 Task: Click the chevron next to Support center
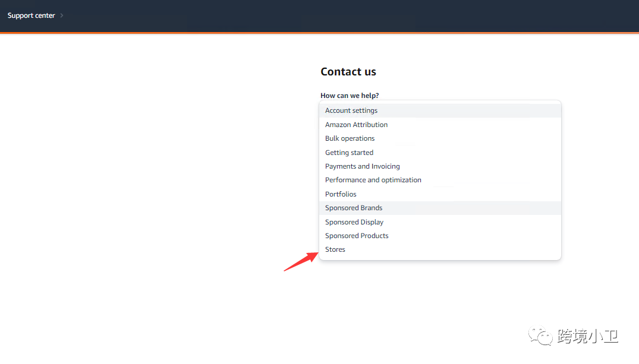point(62,15)
